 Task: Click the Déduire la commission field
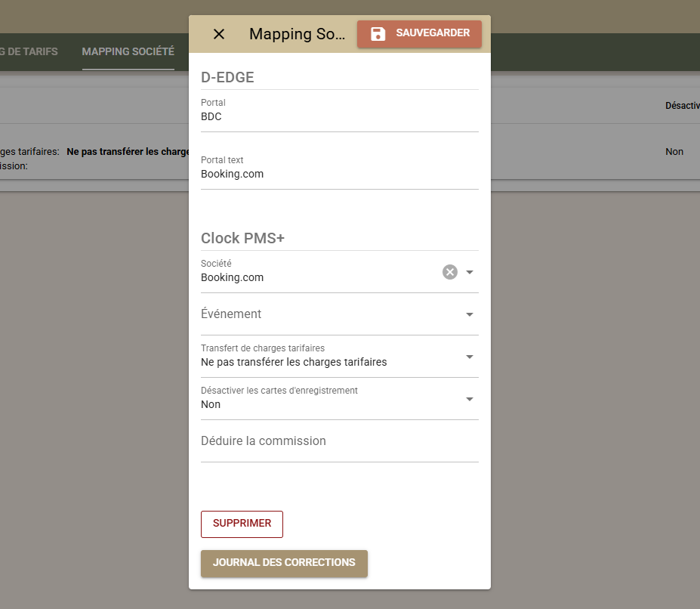[x=340, y=441]
